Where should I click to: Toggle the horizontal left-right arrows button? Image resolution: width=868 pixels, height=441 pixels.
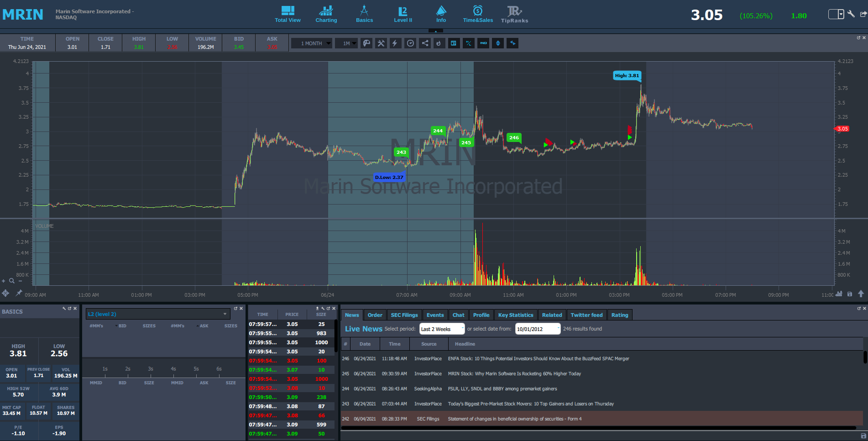512,43
